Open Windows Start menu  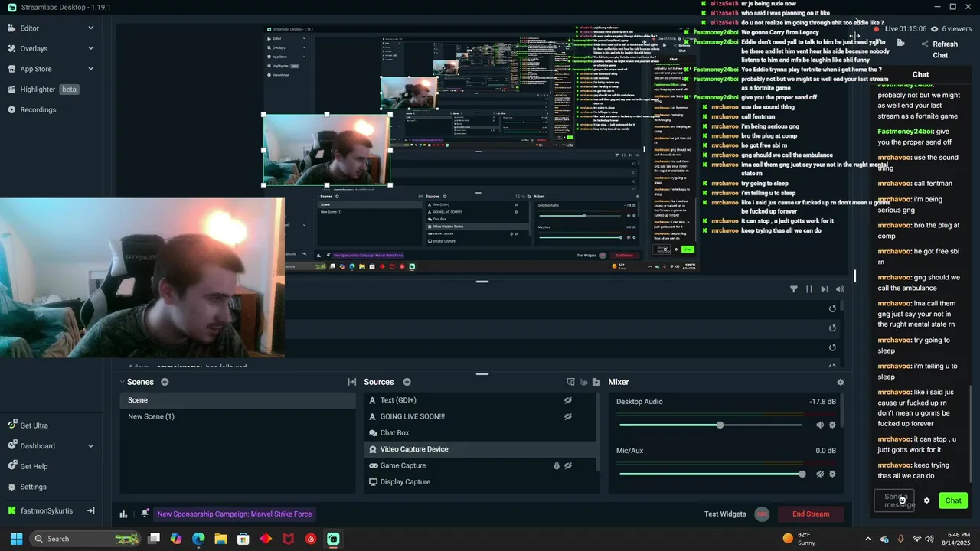tap(16, 539)
